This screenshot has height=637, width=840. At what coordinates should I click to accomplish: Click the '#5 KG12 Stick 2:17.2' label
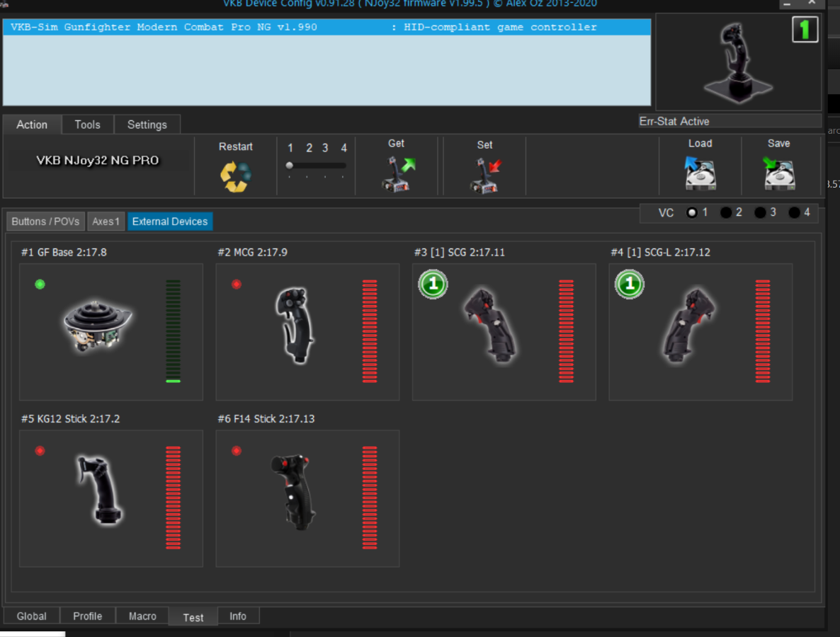(x=70, y=418)
